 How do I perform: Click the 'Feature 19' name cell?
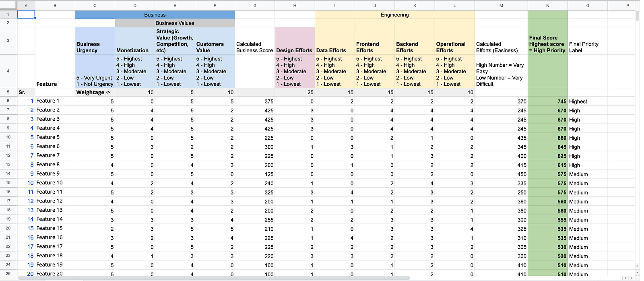[x=55, y=265]
